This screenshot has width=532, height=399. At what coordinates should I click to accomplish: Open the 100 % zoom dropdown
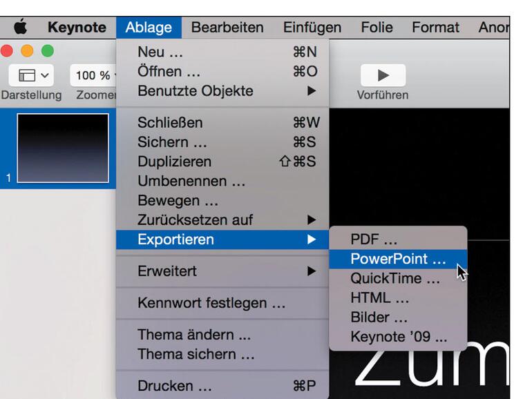click(93, 75)
